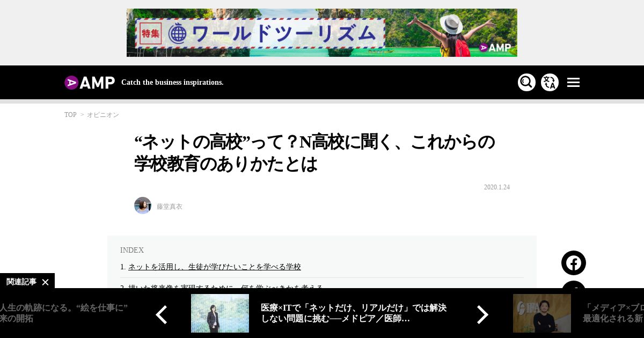Click the INDEX heading
The width and height of the screenshot is (644, 338).
click(132, 250)
